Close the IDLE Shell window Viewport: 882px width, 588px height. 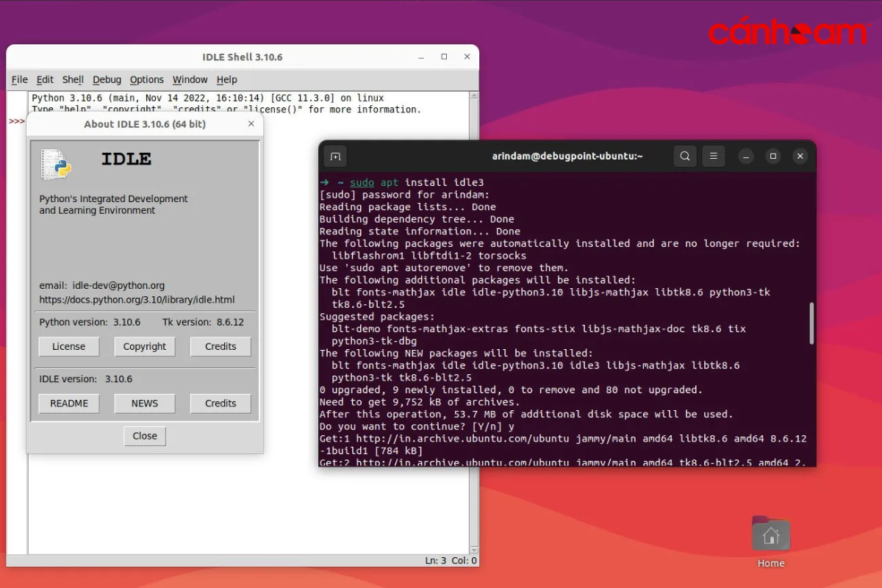click(467, 57)
